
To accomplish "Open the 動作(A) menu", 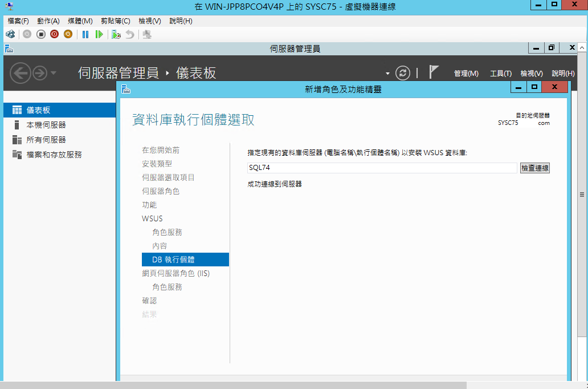I will click(x=48, y=21).
